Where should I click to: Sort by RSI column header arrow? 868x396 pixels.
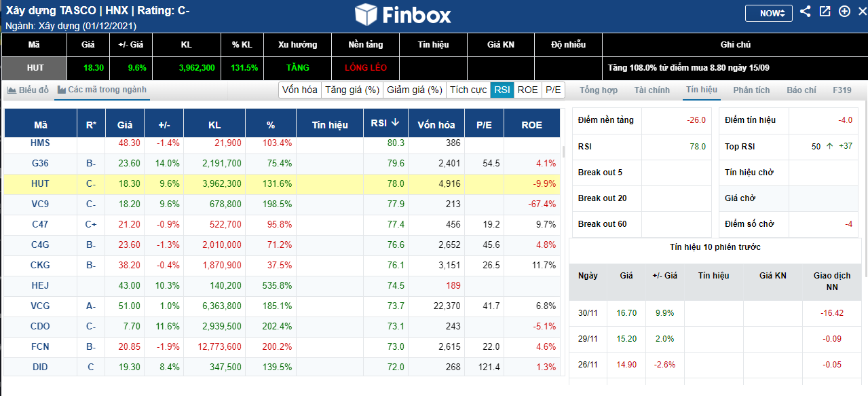click(395, 123)
